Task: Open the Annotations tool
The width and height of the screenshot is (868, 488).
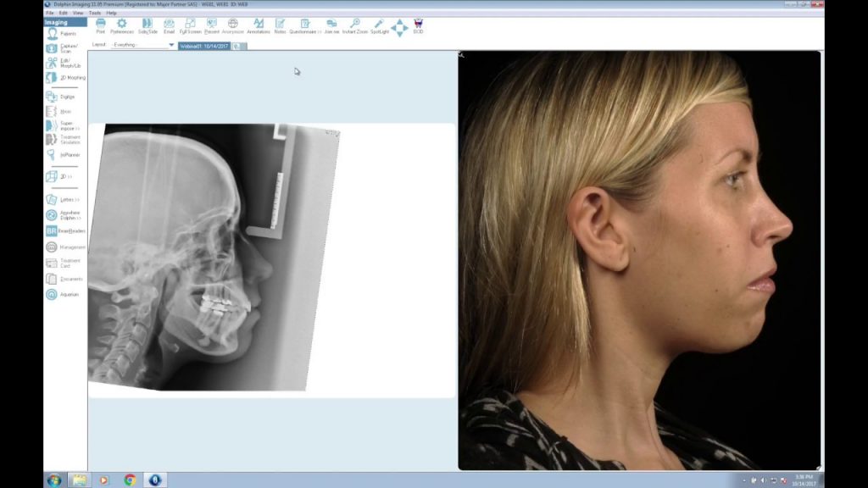Action: coord(258,25)
